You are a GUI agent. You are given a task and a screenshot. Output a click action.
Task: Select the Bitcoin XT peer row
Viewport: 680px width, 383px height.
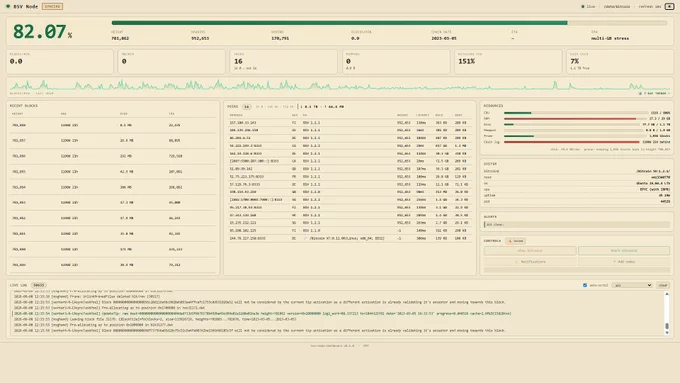click(349, 238)
